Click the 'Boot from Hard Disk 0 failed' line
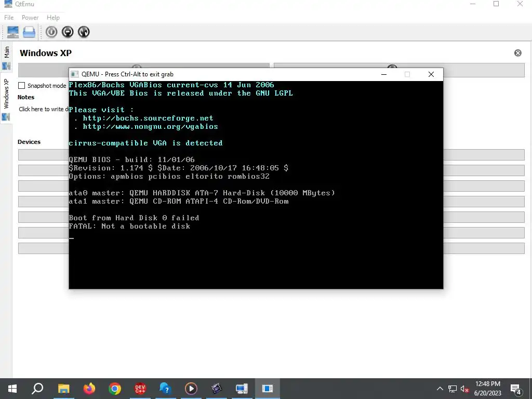This screenshot has height=399, width=532. point(134,218)
